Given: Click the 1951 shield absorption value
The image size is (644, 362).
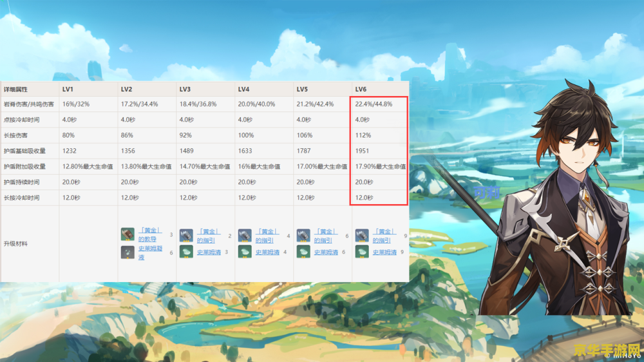Looking at the screenshot, I should point(362,151).
